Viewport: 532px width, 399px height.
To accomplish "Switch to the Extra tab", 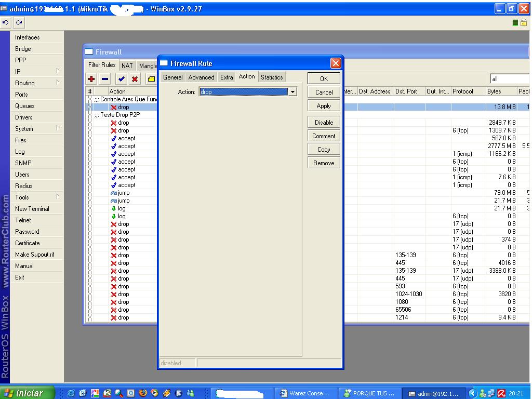I will click(227, 77).
